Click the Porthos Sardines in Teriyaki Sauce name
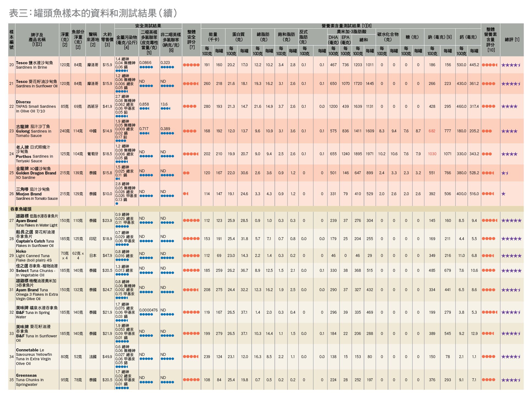532x398 pixels. pyautogui.click(x=34, y=154)
